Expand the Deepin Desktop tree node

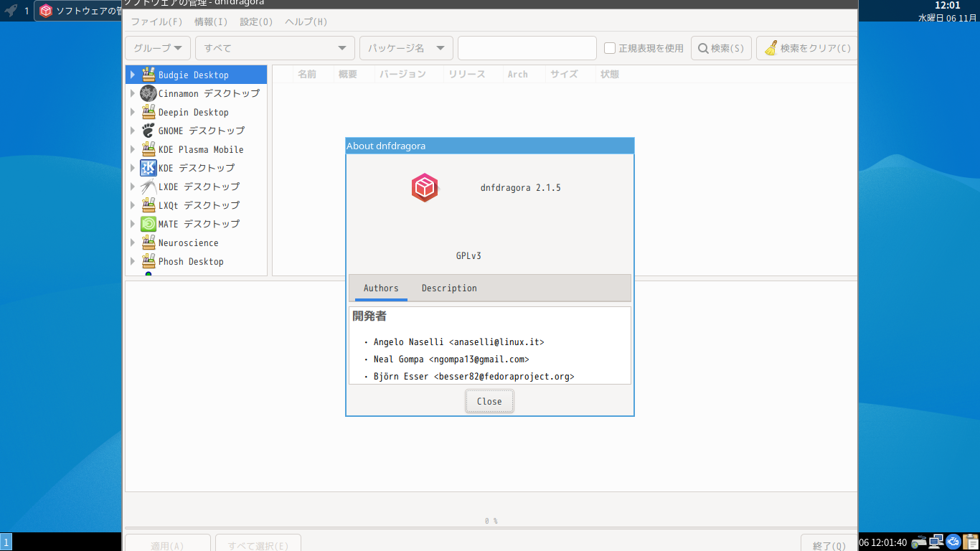(133, 112)
